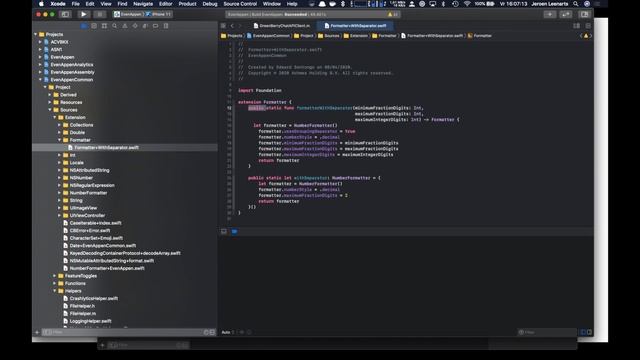640x360 pixels.
Task: Toggle source control filter in navigator footer
Action: (x=212, y=332)
